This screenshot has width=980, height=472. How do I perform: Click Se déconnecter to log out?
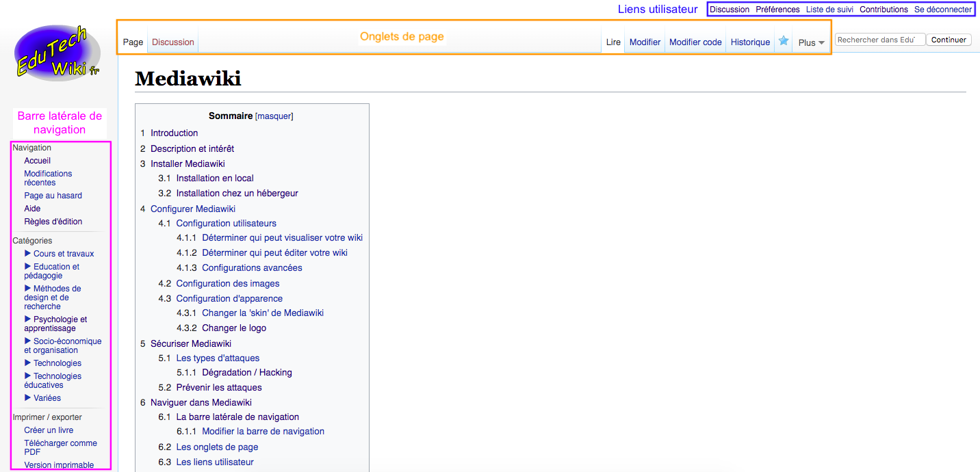click(942, 10)
